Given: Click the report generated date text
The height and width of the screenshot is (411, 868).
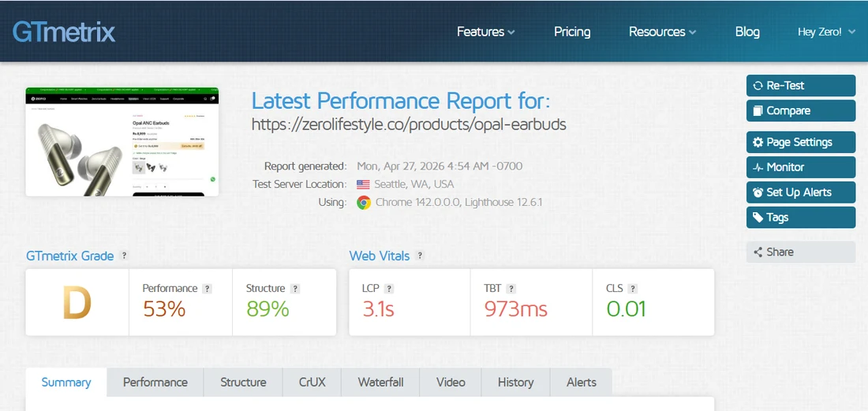Looking at the screenshot, I should tap(440, 166).
